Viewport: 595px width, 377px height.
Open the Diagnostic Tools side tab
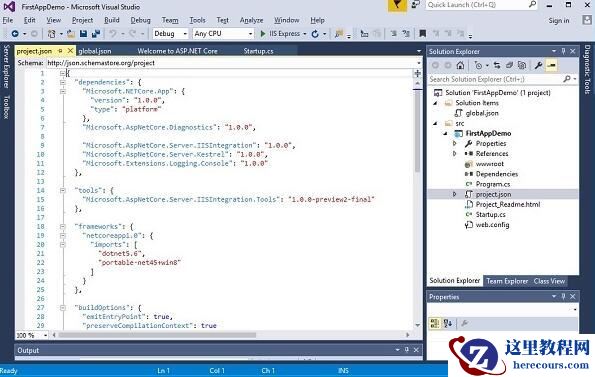(587, 69)
